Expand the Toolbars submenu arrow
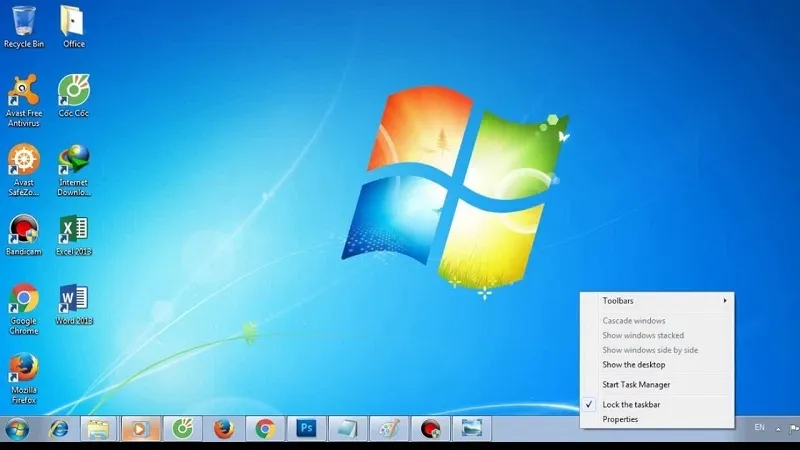800x450 pixels. [724, 301]
